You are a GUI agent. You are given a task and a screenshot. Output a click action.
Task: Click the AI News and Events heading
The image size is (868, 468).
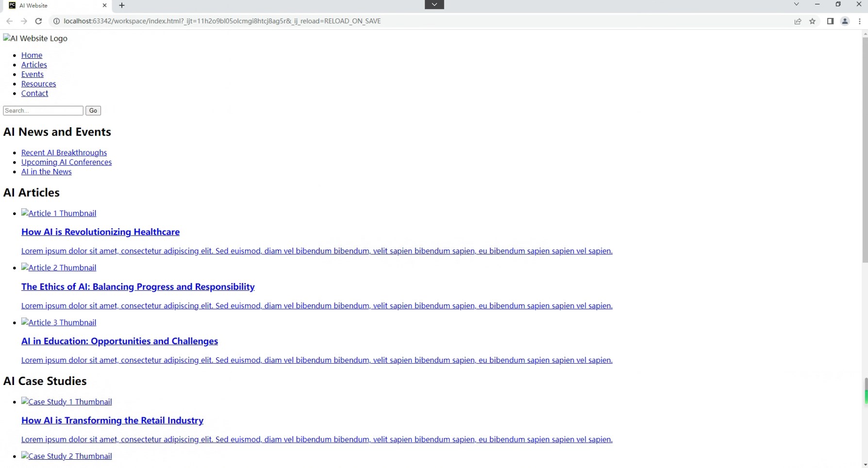coord(57,132)
